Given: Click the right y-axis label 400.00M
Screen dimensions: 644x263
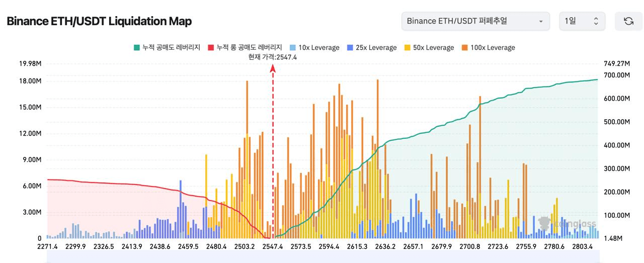Looking at the screenshot, I should coord(617,145).
